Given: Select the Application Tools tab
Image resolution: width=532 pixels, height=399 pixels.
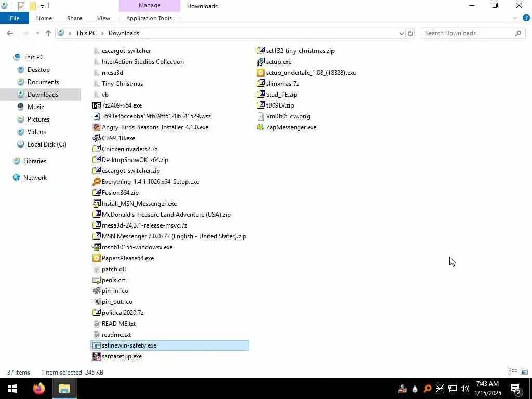Looking at the screenshot, I should point(149,18).
